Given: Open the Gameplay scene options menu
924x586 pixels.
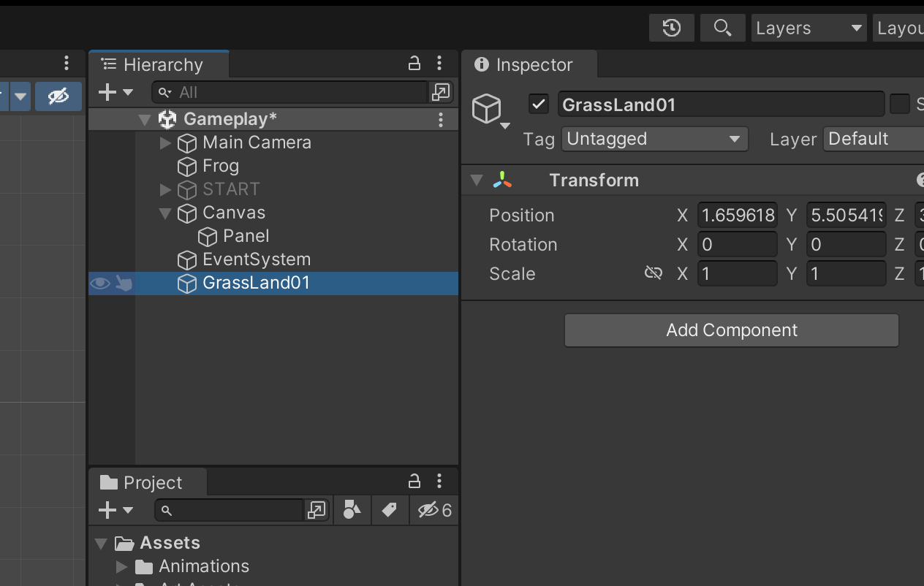Looking at the screenshot, I should pyautogui.click(x=440, y=119).
